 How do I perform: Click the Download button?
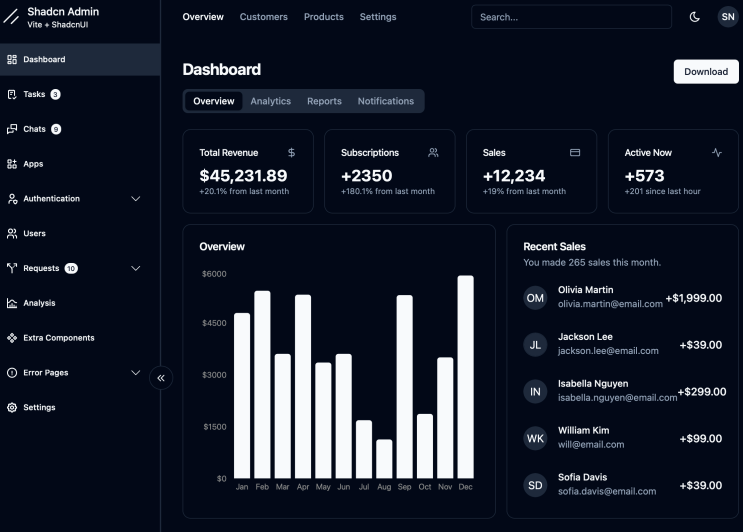[706, 72]
